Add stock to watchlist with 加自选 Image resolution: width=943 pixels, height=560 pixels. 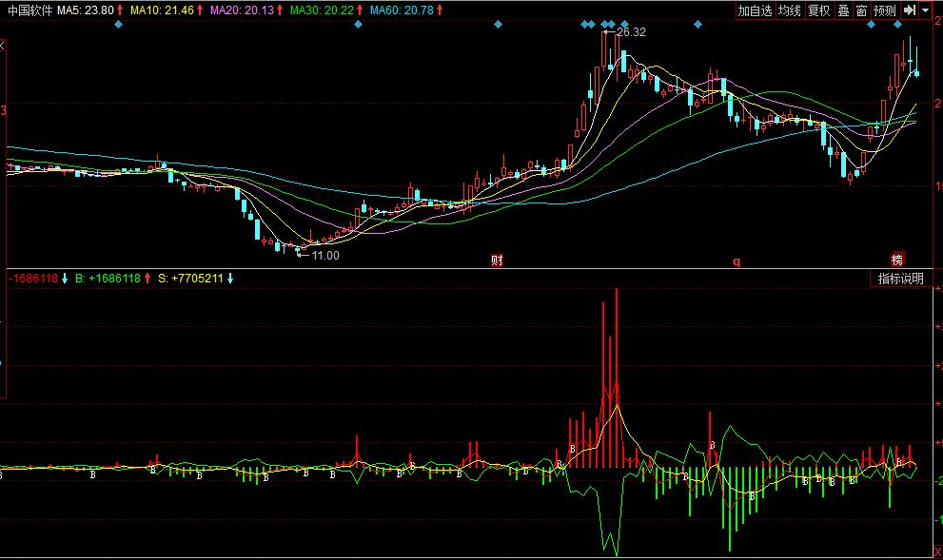tap(755, 10)
